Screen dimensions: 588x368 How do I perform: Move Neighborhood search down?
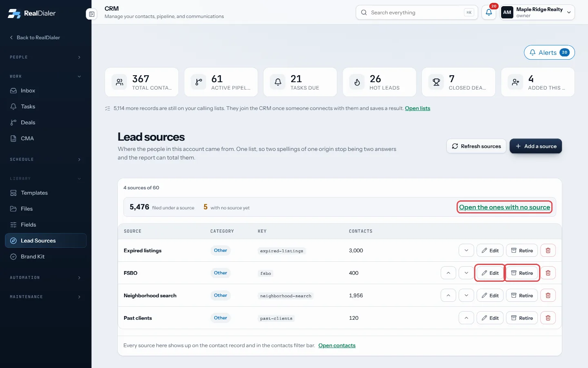click(x=466, y=296)
